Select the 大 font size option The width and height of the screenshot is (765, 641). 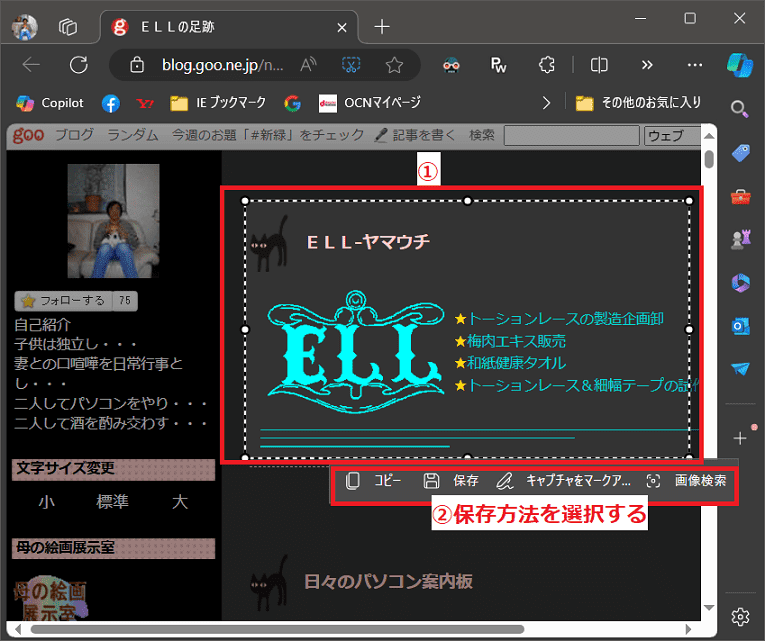(180, 502)
